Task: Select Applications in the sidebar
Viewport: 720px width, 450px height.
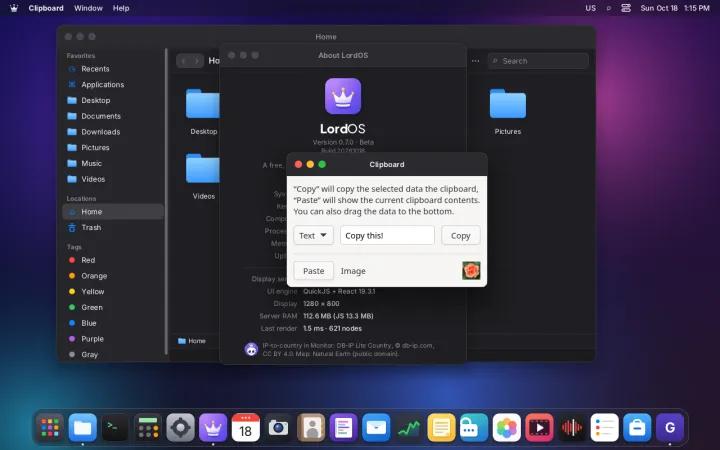Action: click(x=113, y=84)
